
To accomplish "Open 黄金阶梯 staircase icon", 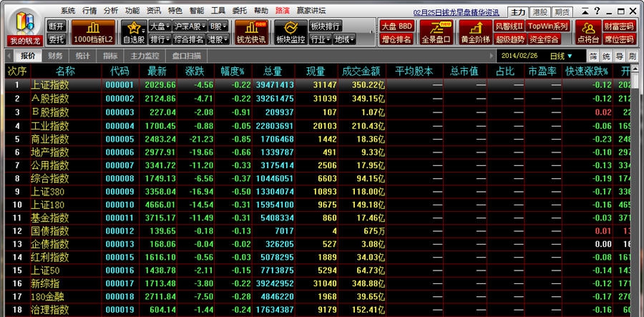I will click(475, 32).
